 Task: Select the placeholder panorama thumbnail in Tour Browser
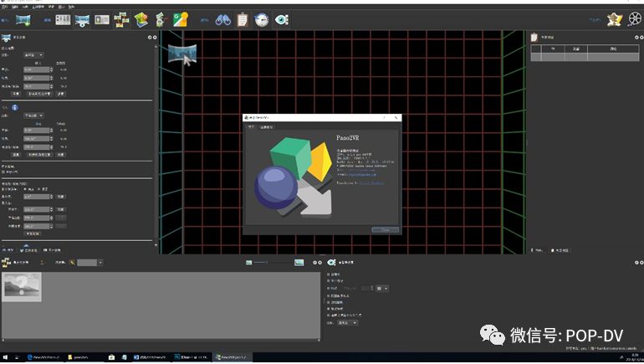click(x=22, y=287)
